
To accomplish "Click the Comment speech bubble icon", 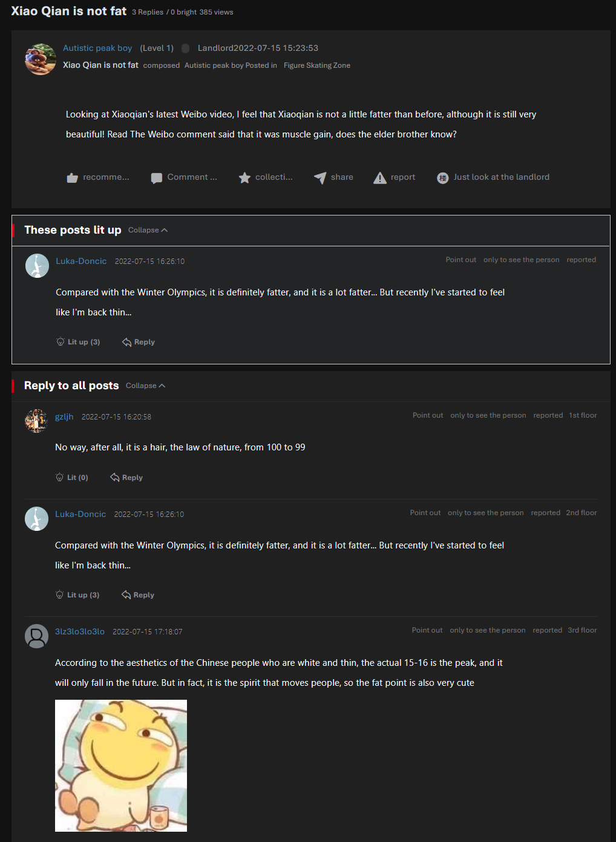I will click(157, 178).
